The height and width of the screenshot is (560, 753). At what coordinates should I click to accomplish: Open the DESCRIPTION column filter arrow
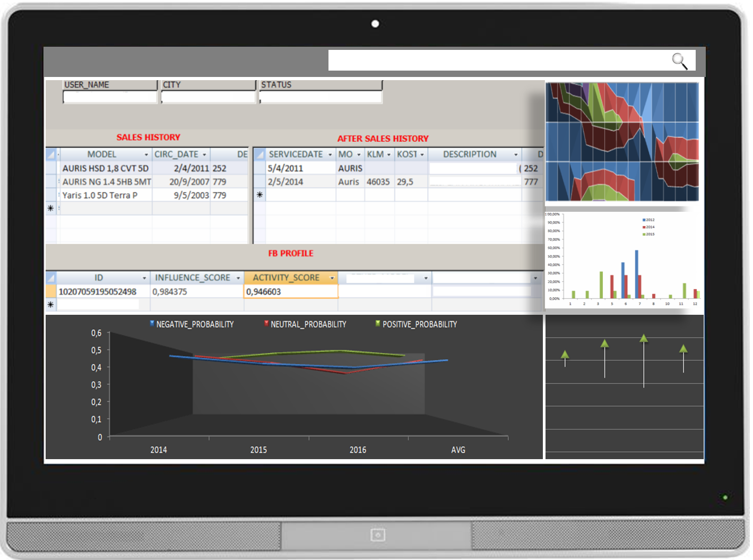[516, 154]
